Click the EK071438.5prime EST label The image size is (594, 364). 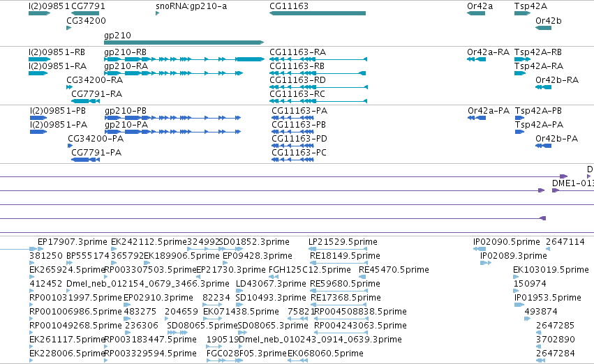[x=242, y=312]
